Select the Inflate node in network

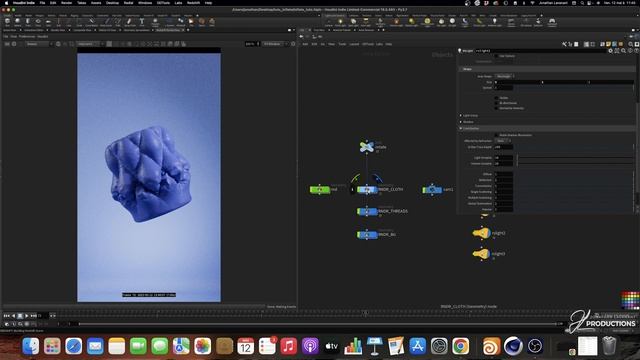[367, 147]
